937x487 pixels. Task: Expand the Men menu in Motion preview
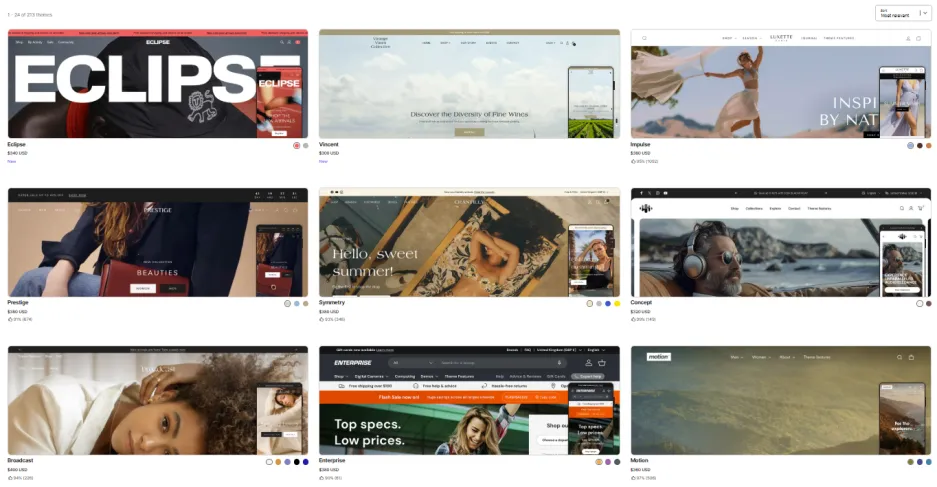[737, 357]
